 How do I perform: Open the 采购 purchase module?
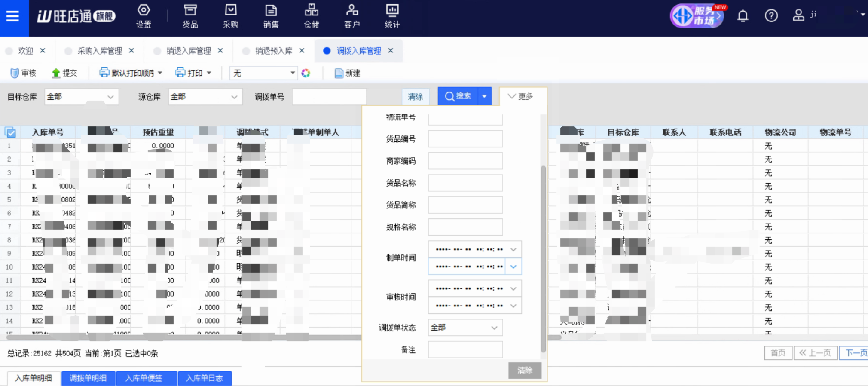231,16
